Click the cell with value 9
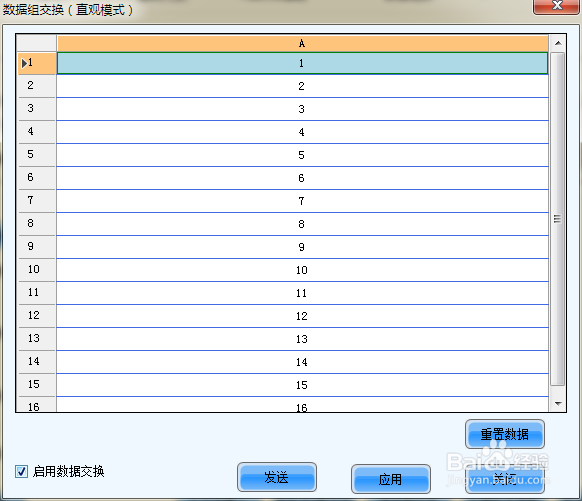Image resolution: width=582 pixels, height=501 pixels. [x=303, y=247]
